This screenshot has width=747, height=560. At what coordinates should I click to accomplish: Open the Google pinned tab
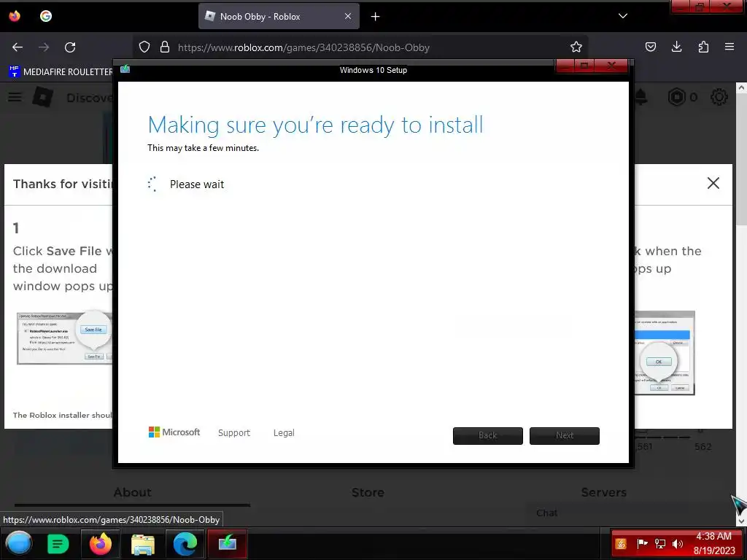[x=46, y=16]
